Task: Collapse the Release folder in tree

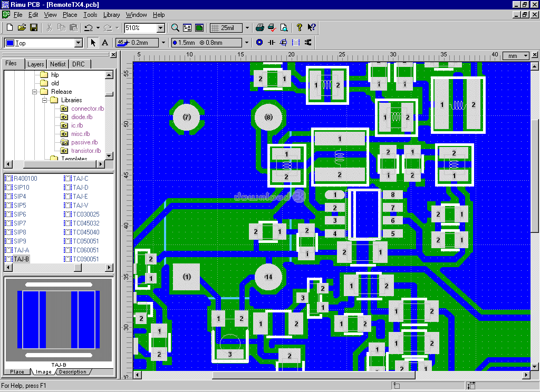Action: [34, 92]
